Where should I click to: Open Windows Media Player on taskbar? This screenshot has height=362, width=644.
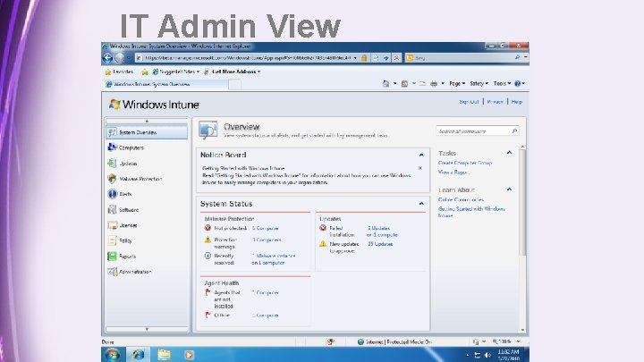pyautogui.click(x=189, y=355)
